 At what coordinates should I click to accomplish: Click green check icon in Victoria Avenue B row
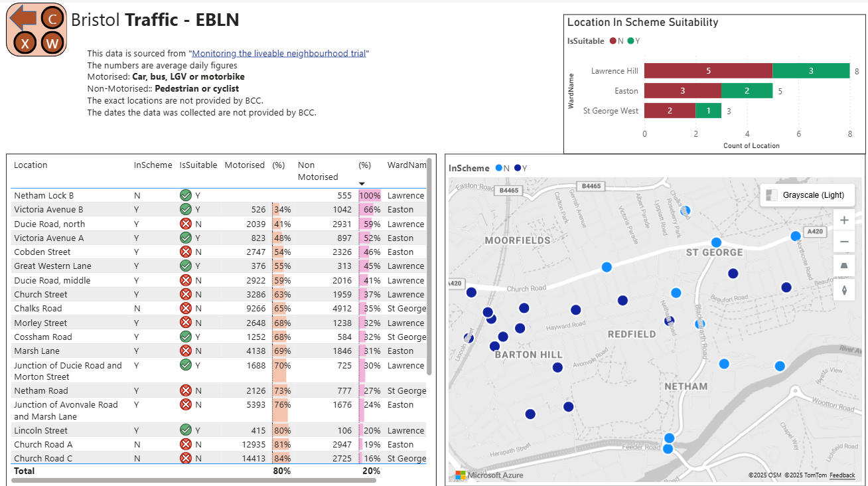185,209
